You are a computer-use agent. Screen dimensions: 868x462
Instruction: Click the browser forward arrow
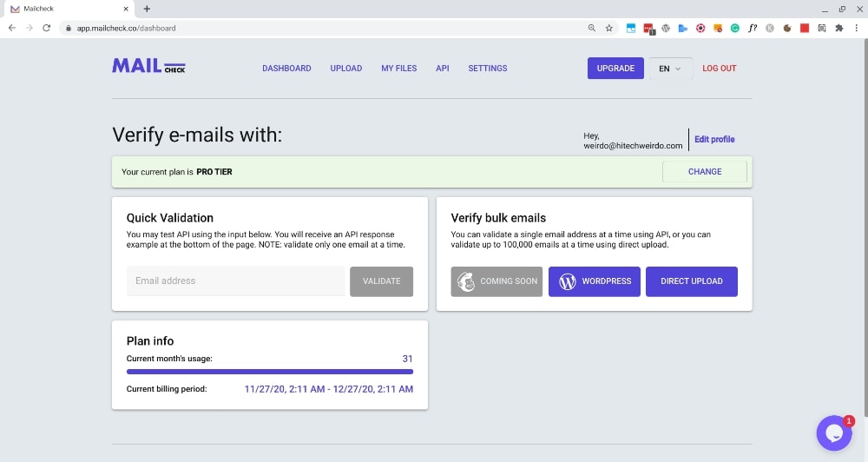click(30, 28)
